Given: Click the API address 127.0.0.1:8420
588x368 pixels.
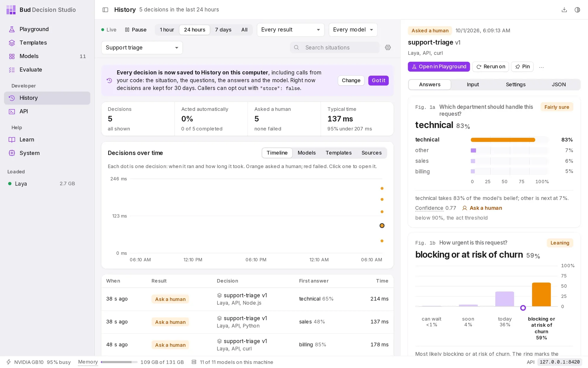Looking at the screenshot, I should click(x=559, y=362).
